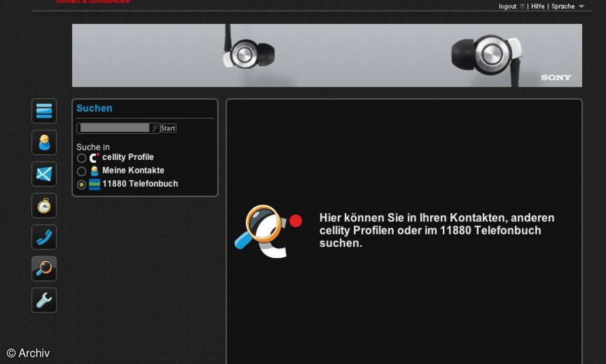Open the messages envelope sidebar icon

44,174
